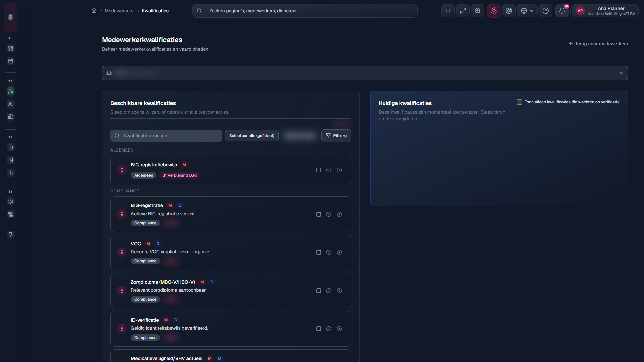Click the M badge next to BIG-registratiebewijs
This screenshot has width=644, height=362.
(184, 165)
